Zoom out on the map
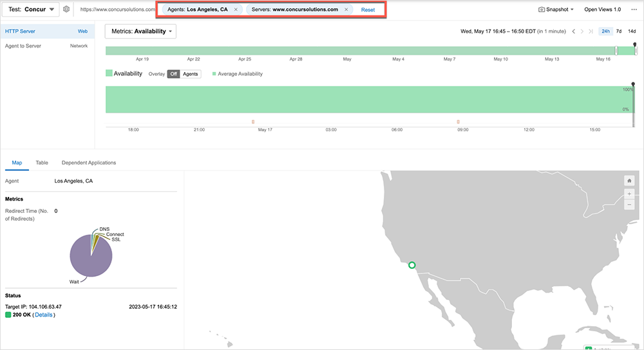The width and height of the screenshot is (644, 350). click(629, 205)
